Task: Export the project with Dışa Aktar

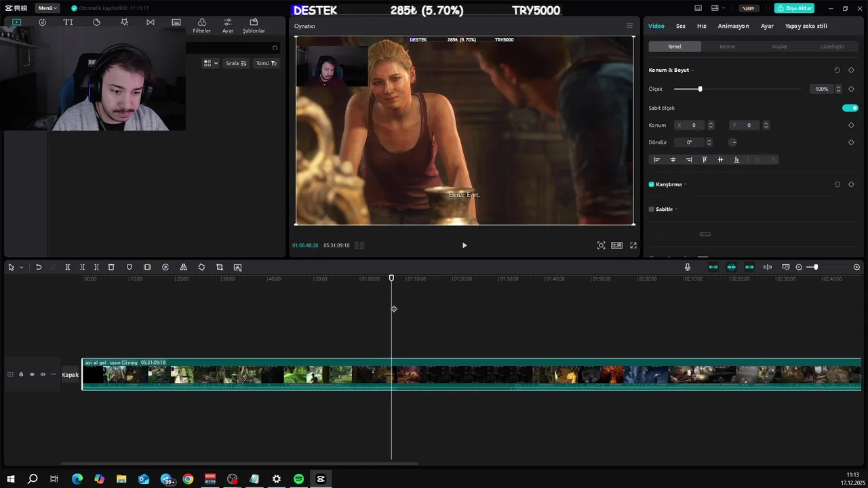Action: click(x=795, y=8)
